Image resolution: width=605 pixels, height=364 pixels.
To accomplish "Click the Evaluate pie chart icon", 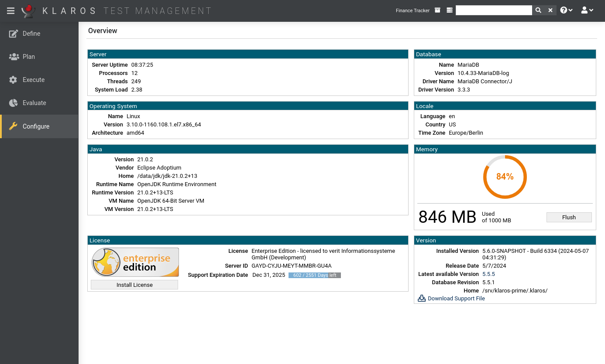I will coord(14,103).
